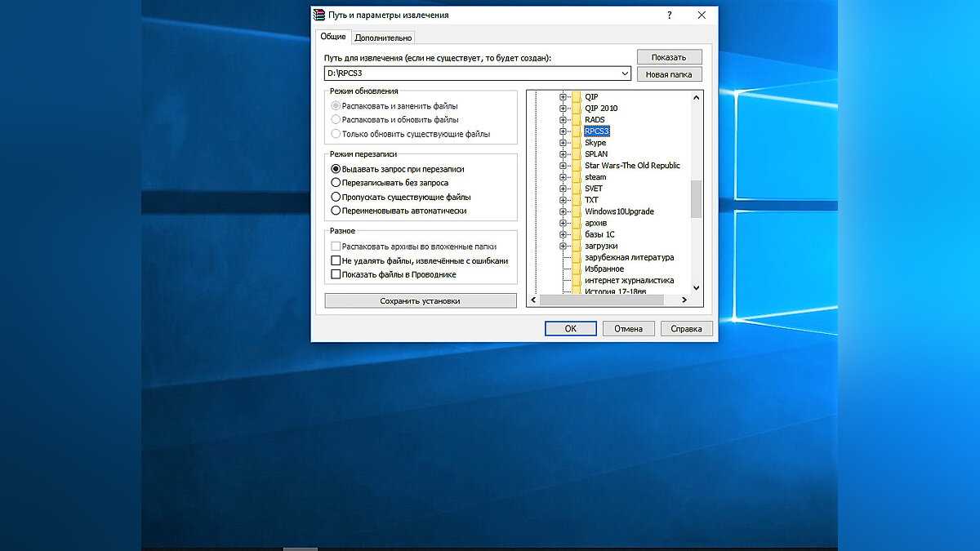The image size is (980, 551).
Task: Check "Не удалять файлы, извлечённые с ошибками"
Action: (x=336, y=261)
